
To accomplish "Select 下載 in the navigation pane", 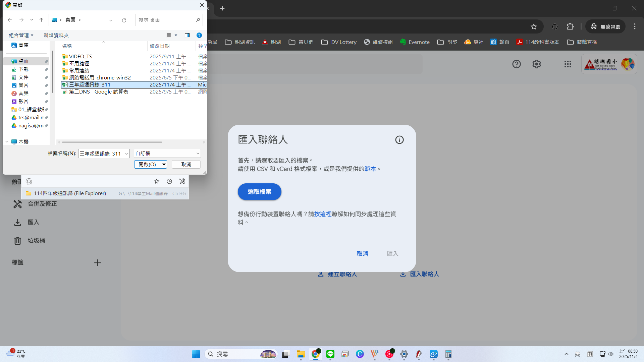I will click(x=23, y=69).
